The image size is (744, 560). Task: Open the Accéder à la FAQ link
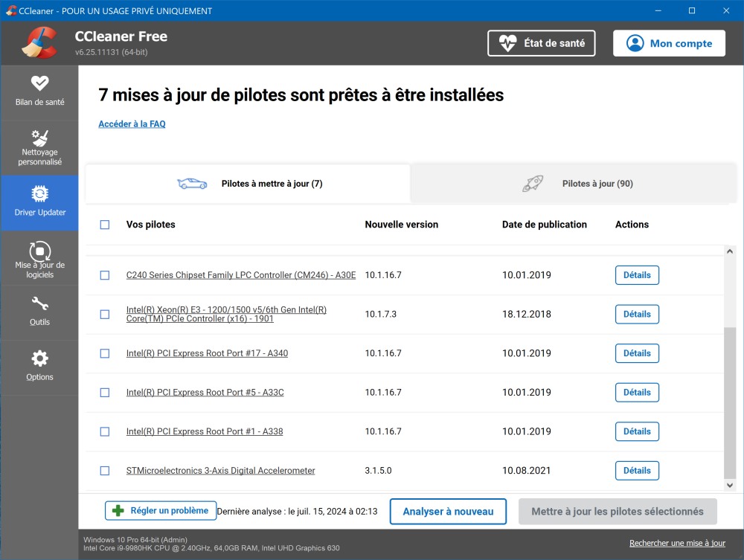132,124
